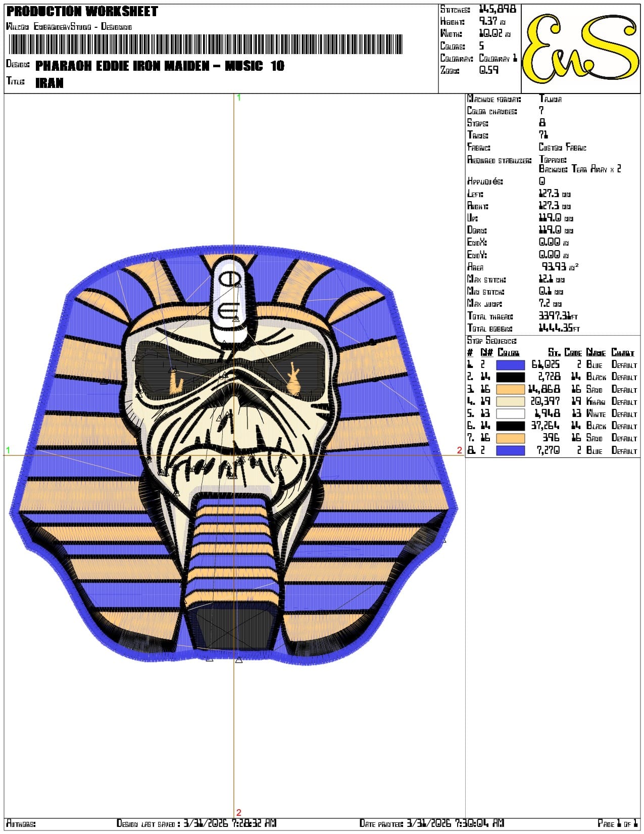Click the black swatch in stop 6

510,426
